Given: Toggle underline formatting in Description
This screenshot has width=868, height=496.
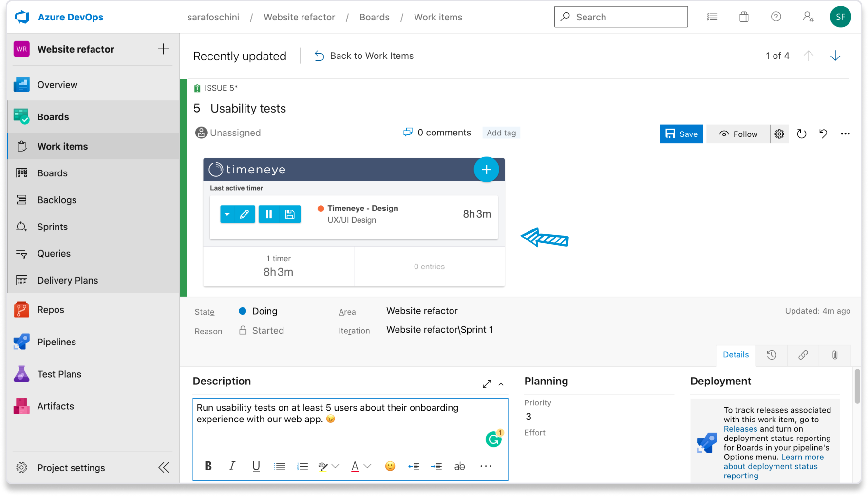Looking at the screenshot, I should click(256, 466).
